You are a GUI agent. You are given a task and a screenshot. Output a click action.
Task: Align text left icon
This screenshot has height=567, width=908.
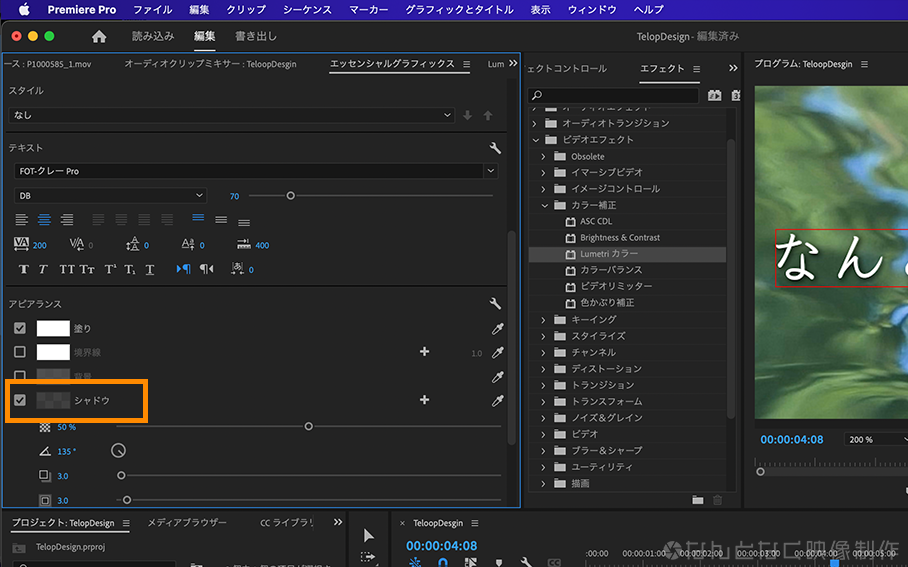tap(21, 220)
